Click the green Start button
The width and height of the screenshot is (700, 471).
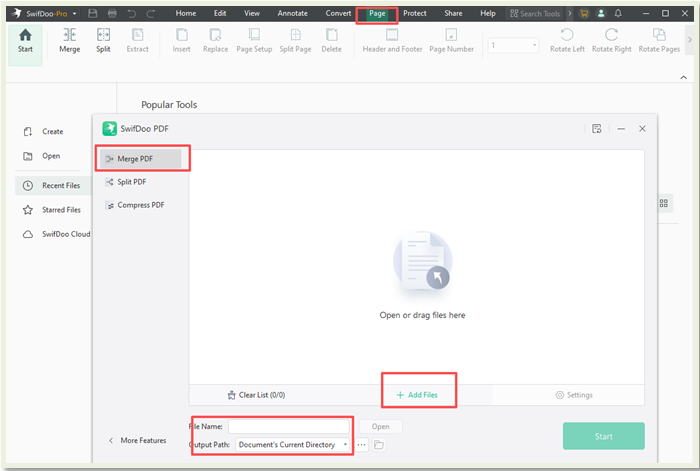point(604,436)
